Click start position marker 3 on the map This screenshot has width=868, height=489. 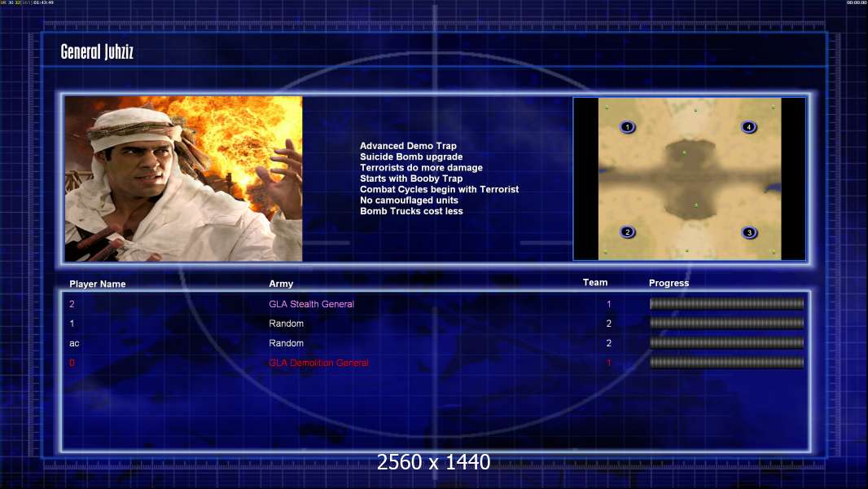click(749, 232)
